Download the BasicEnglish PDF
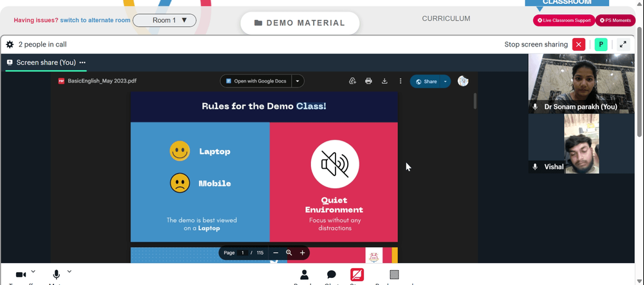Image resolution: width=644 pixels, height=285 pixels. (384, 81)
